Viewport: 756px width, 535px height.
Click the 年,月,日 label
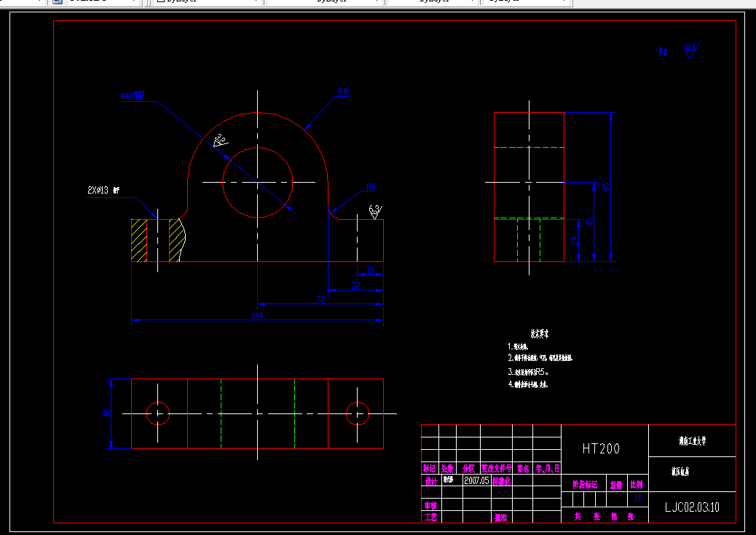pyautogui.click(x=547, y=468)
